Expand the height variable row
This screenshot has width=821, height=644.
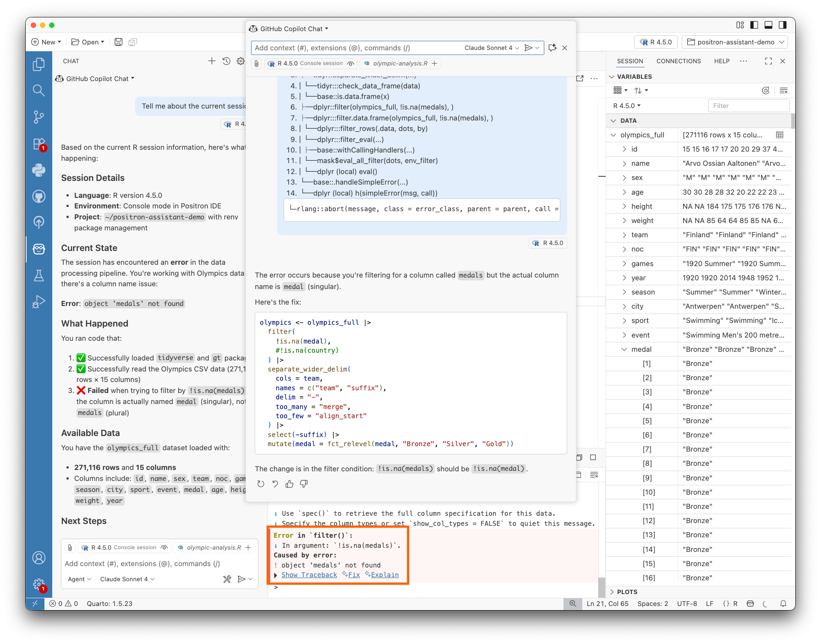[x=624, y=207]
